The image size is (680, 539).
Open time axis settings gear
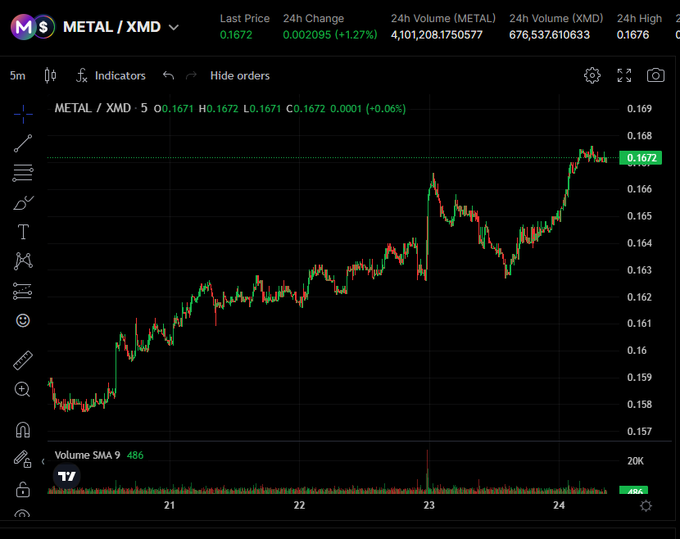coord(645,506)
